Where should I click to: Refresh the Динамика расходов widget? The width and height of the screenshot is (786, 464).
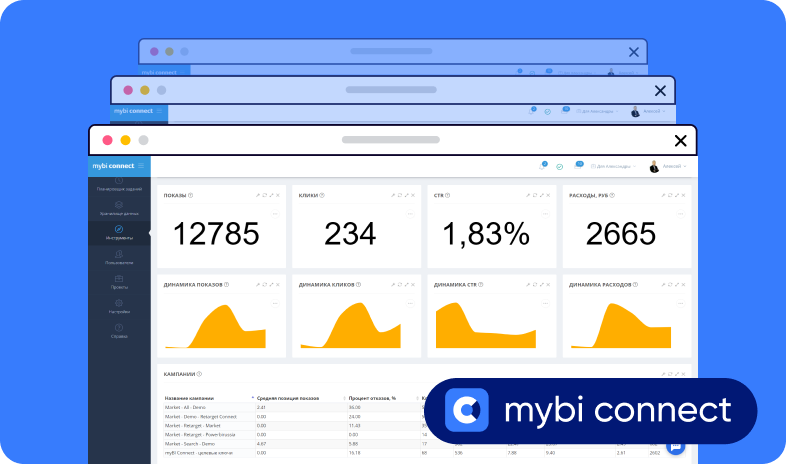[x=670, y=285]
